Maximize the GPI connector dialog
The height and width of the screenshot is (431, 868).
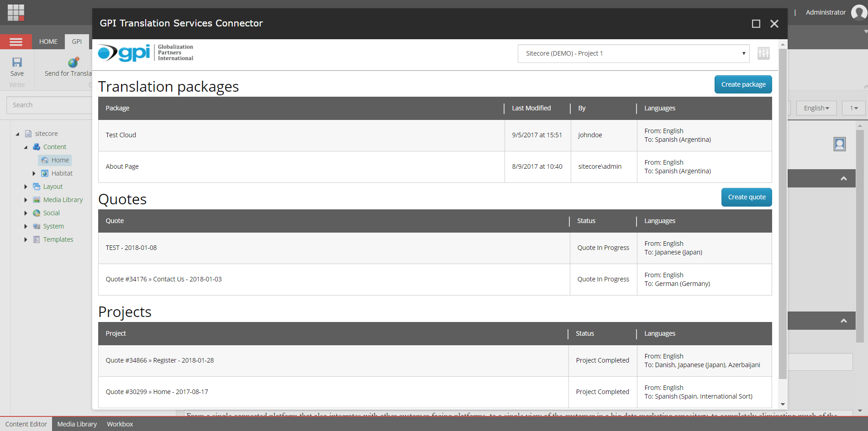(x=756, y=24)
